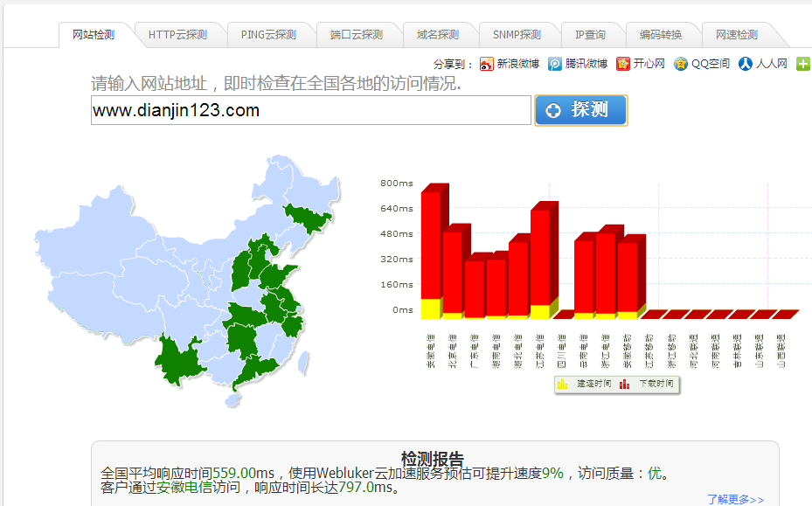The width and height of the screenshot is (812, 506).
Task: Click the blue 探测 button
Action: (581, 110)
